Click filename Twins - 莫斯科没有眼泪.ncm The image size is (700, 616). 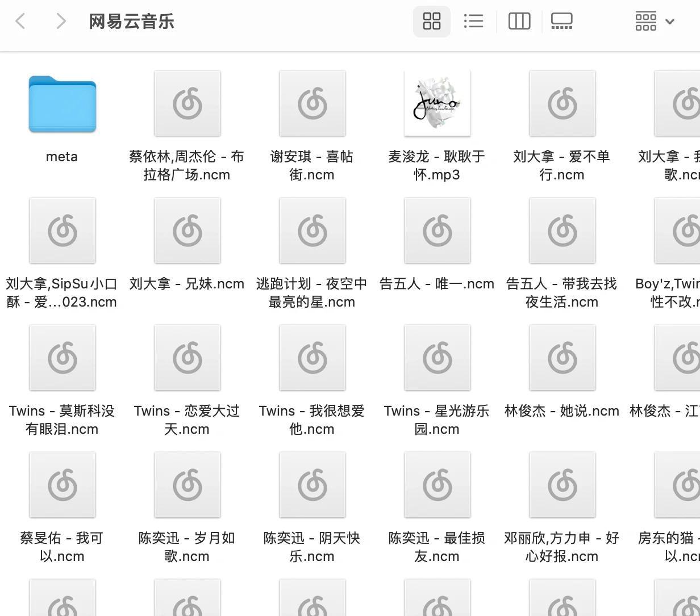(62, 420)
